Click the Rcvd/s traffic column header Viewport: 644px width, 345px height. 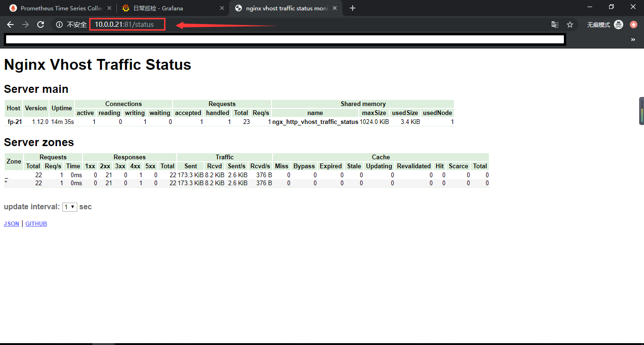click(x=260, y=166)
